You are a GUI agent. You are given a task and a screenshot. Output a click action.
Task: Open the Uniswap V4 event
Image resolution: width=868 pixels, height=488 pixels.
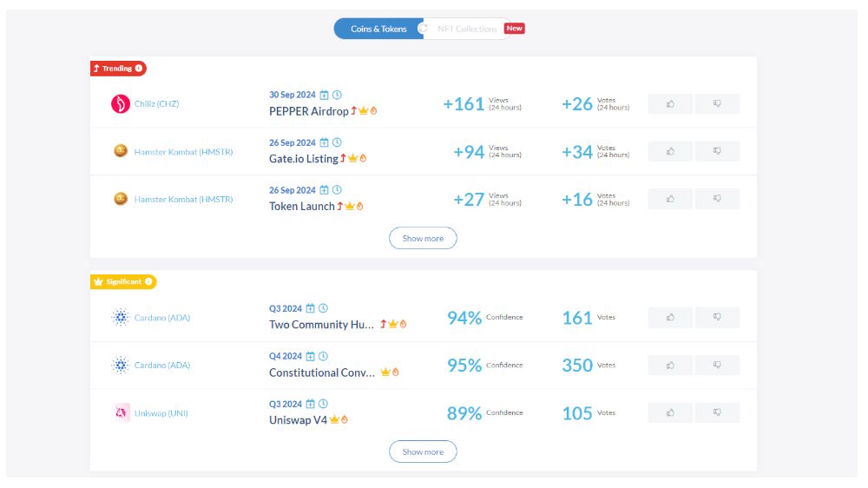pos(298,420)
